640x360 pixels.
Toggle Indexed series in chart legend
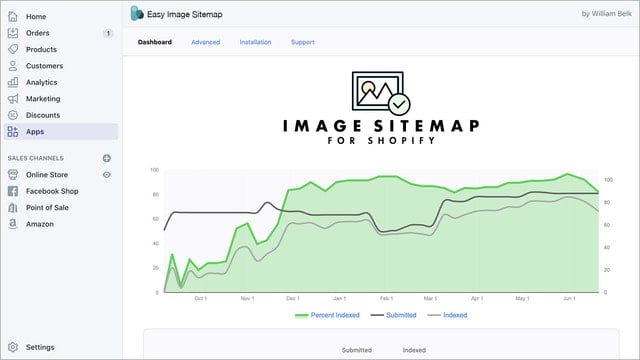pyautogui.click(x=447, y=315)
